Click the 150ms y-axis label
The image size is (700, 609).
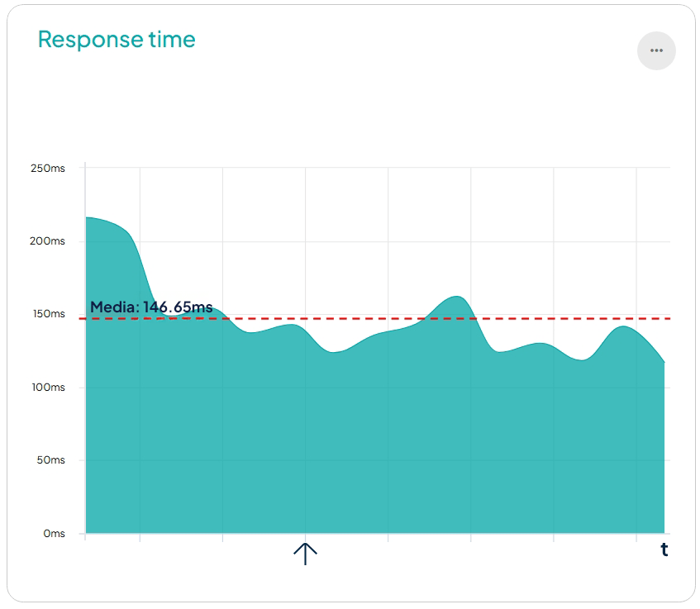pos(47,314)
